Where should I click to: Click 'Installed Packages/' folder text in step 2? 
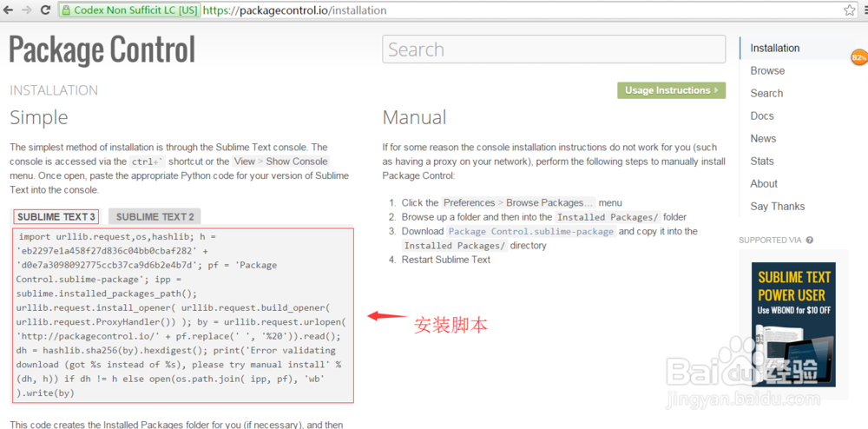[608, 217]
